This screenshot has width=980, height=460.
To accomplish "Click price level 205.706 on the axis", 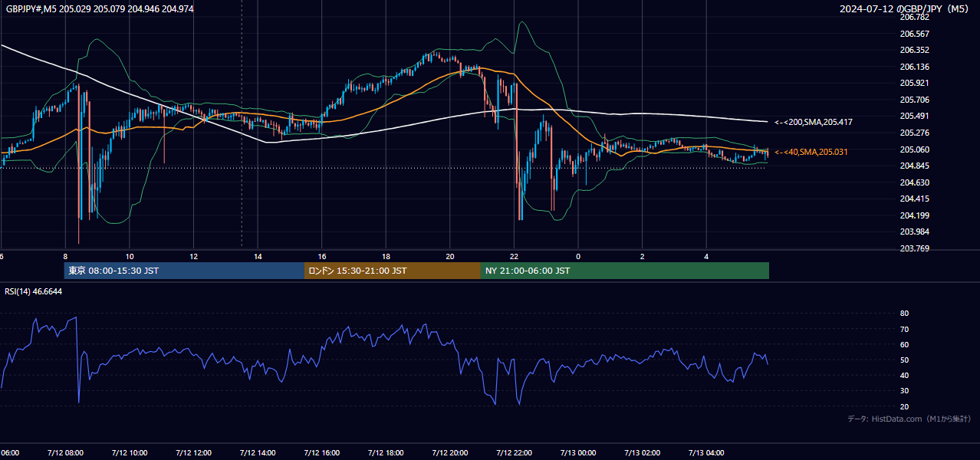I will coord(914,100).
